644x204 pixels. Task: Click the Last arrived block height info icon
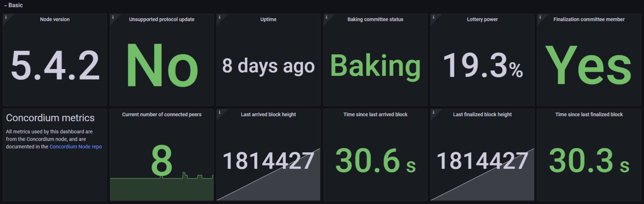(219, 112)
